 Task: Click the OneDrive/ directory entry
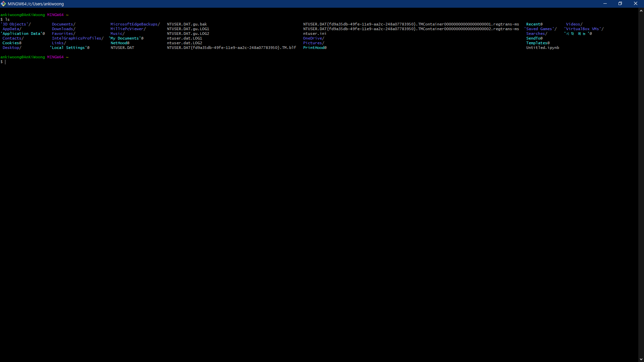[313, 38]
